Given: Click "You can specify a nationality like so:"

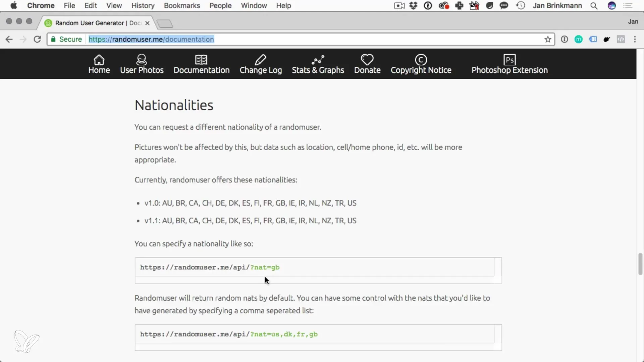Looking at the screenshot, I should pyautogui.click(x=194, y=244).
